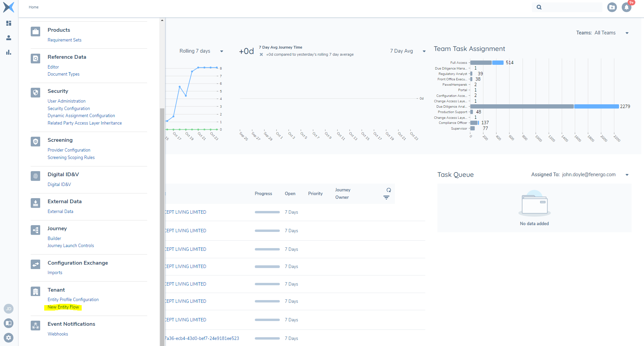The width and height of the screenshot is (644, 346).
Task: Click the refresh icon in journey table
Action: point(388,190)
